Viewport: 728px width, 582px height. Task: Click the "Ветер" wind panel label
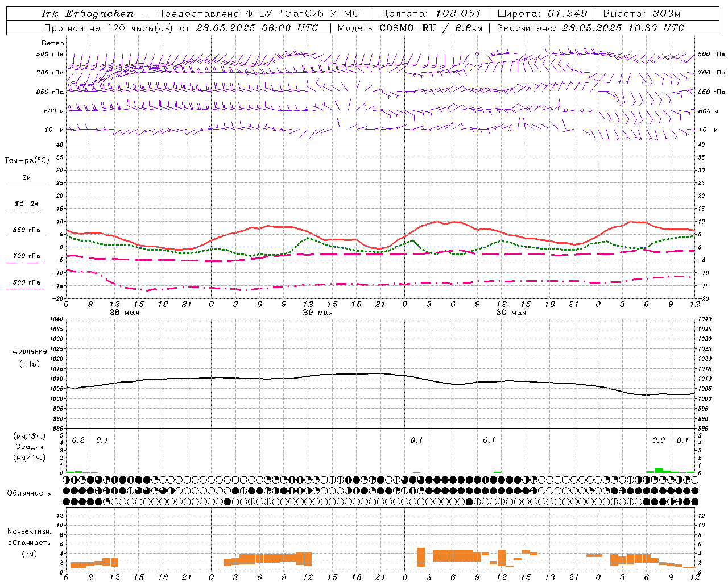pyautogui.click(x=53, y=43)
